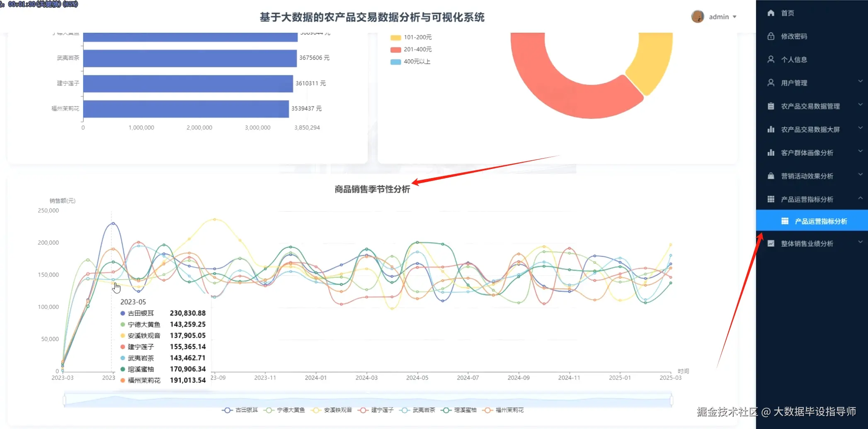Open 个人信息 via the person icon
Image resolution: width=868 pixels, height=429 pixels.
[771, 59]
